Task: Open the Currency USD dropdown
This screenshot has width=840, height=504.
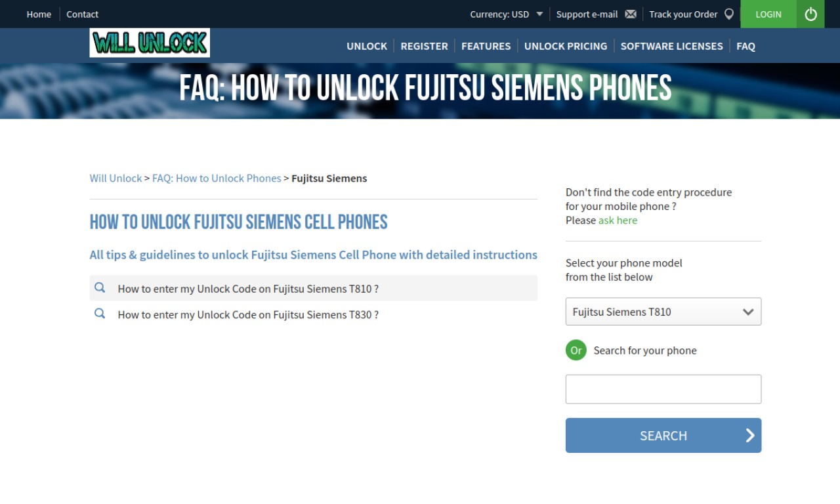Action: coord(506,14)
